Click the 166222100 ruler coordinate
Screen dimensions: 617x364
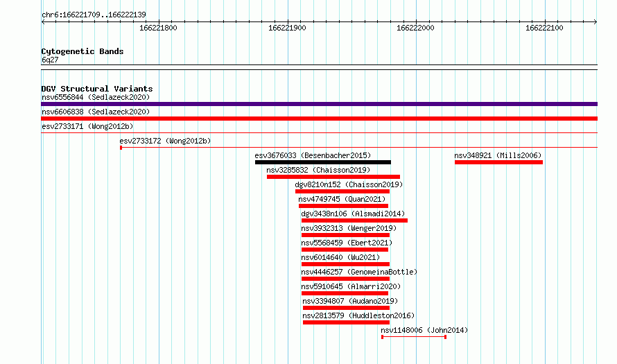[544, 28]
